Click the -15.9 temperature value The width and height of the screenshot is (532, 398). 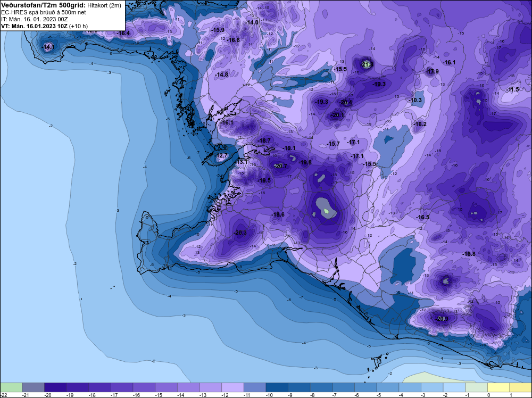(x=218, y=30)
